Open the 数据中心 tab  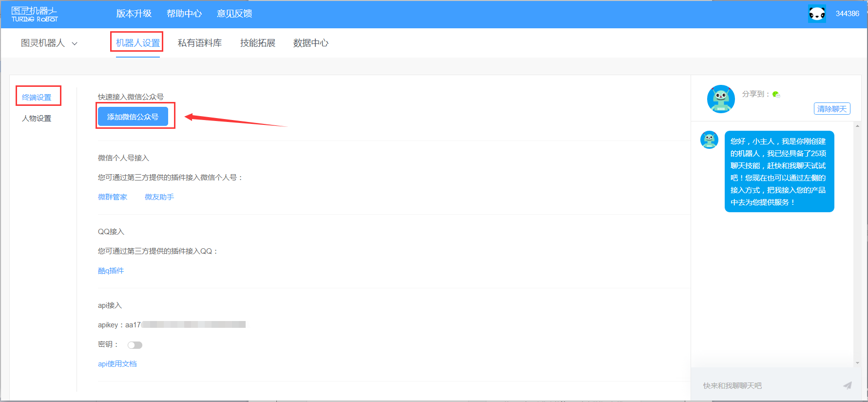pyautogui.click(x=310, y=43)
